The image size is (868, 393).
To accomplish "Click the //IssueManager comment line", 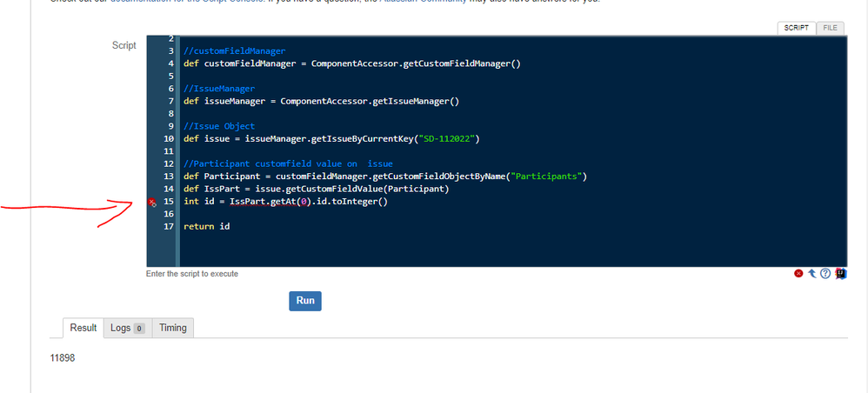I will coord(219,89).
